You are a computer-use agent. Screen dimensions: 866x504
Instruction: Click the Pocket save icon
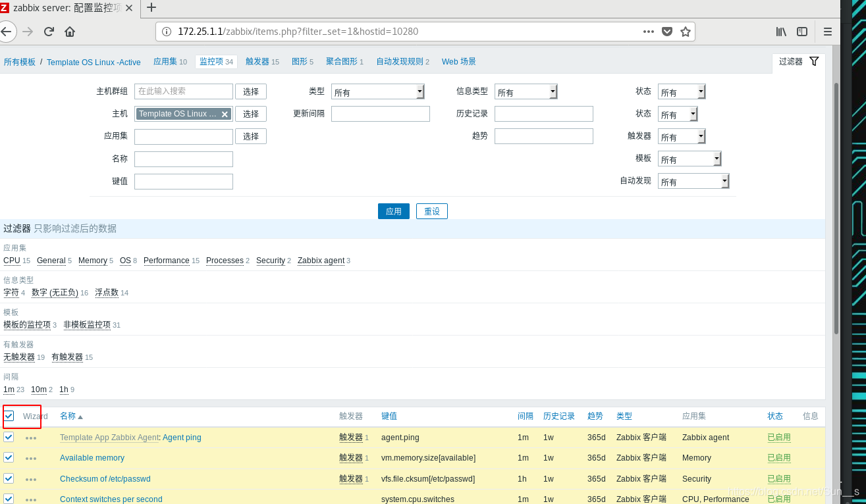[x=667, y=31]
